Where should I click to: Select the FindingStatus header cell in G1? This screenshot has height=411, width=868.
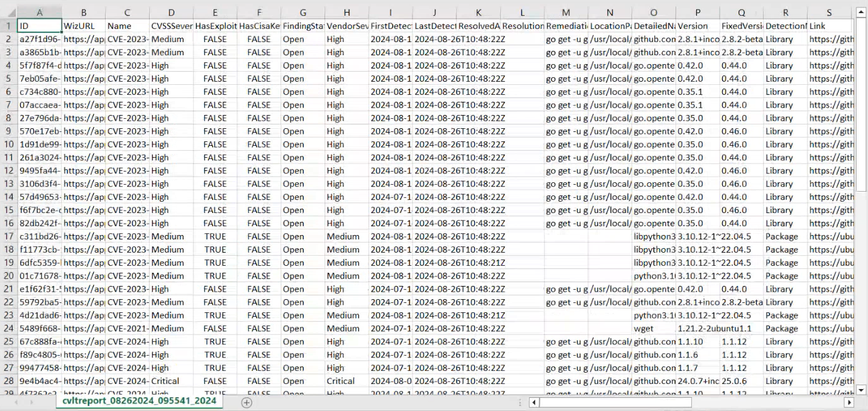[303, 26]
